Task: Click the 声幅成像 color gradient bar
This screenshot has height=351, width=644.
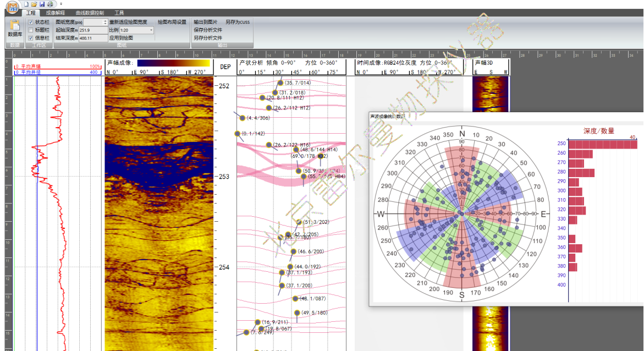Action: coord(173,64)
